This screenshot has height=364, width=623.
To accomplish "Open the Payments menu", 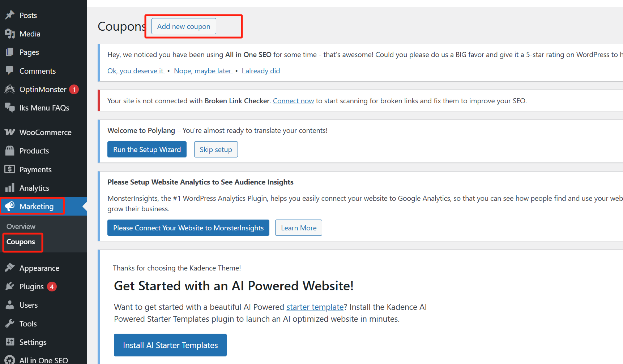I will click(x=35, y=169).
